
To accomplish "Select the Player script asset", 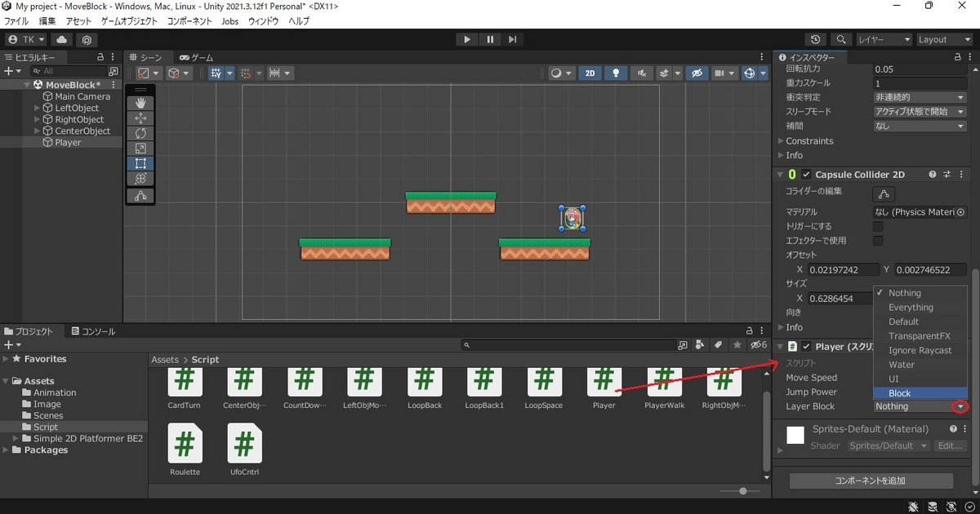I will [x=604, y=388].
